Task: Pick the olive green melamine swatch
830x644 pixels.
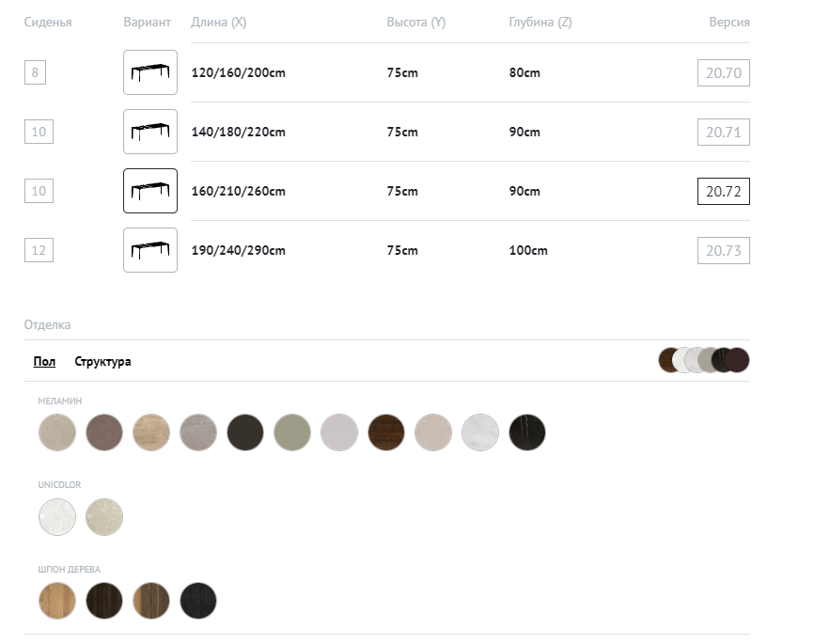Action: point(292,432)
